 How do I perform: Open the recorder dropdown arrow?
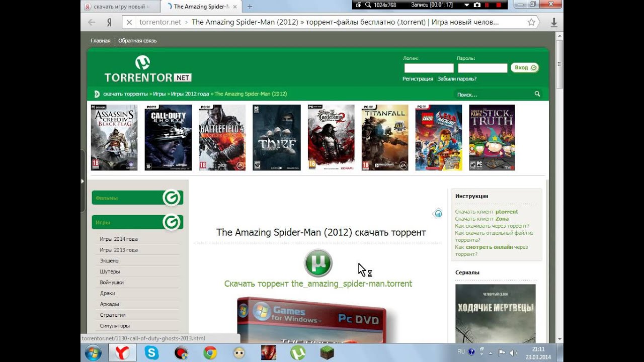tap(466, 5)
